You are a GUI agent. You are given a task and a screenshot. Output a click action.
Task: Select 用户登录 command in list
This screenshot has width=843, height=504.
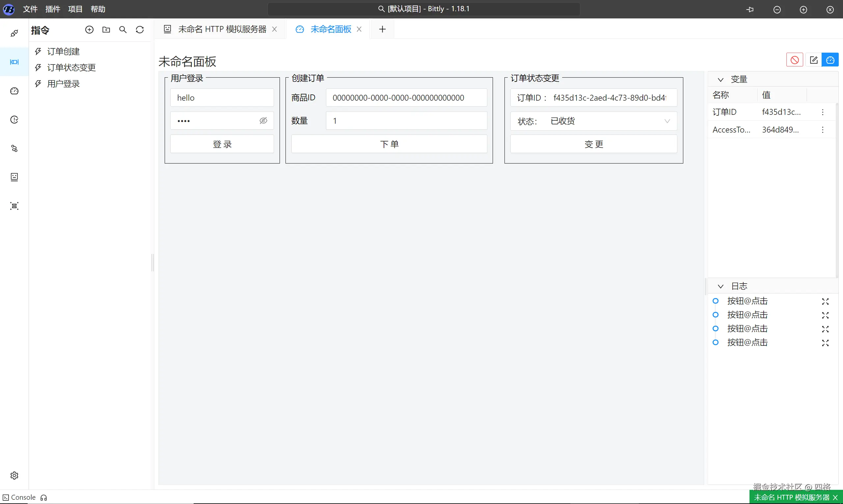[x=63, y=84]
